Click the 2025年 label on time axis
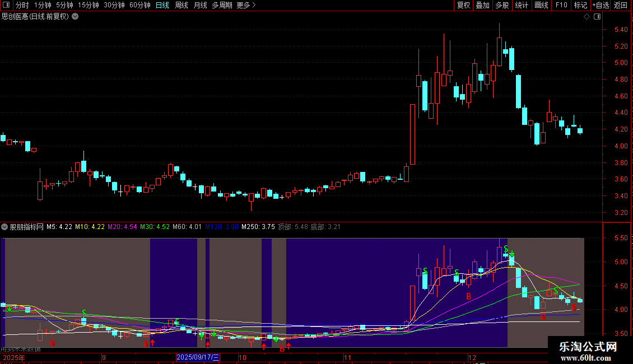633x364 pixels. click(x=14, y=357)
